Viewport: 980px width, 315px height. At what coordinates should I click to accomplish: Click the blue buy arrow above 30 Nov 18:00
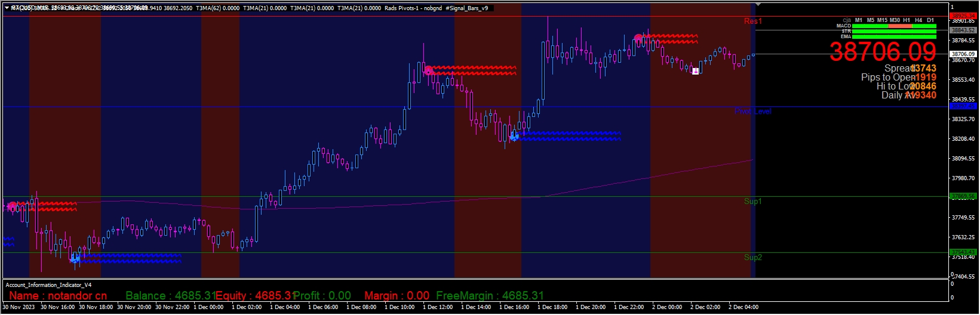[x=75, y=258]
